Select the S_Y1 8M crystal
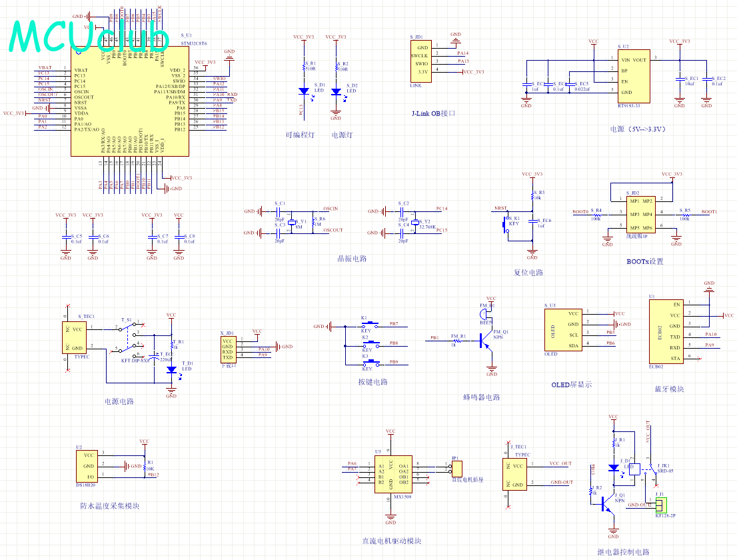This screenshot has width=737, height=560. (x=291, y=223)
